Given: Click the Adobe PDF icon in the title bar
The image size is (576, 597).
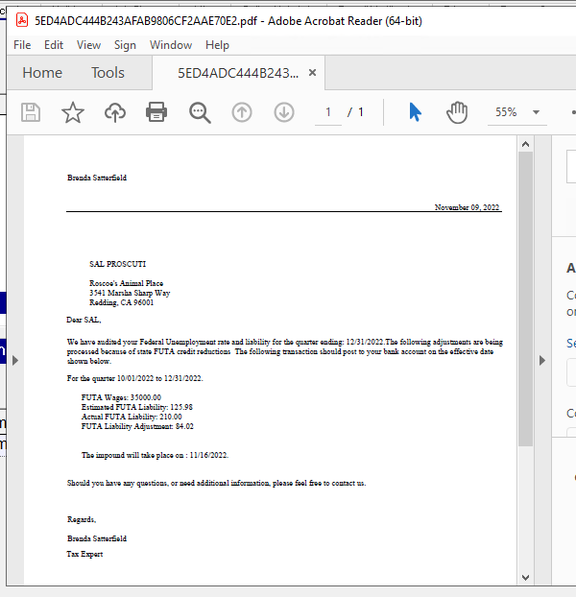Looking at the screenshot, I should point(22,20).
